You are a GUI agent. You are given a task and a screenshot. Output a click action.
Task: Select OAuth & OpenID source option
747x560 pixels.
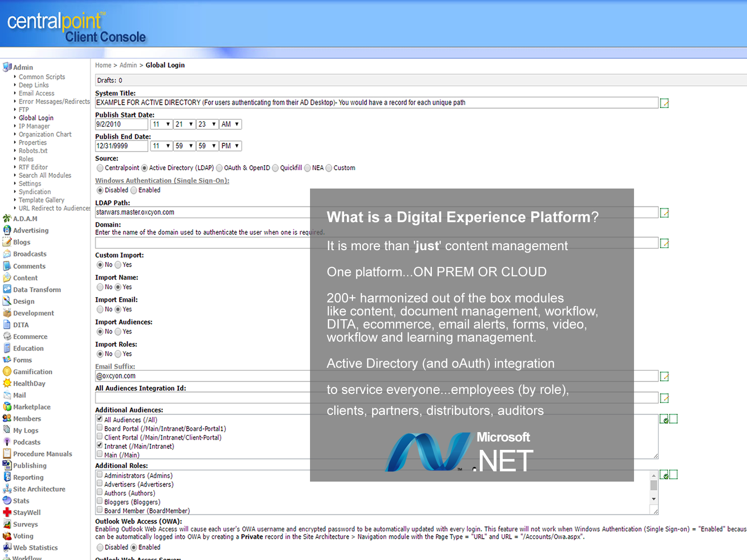219,168
